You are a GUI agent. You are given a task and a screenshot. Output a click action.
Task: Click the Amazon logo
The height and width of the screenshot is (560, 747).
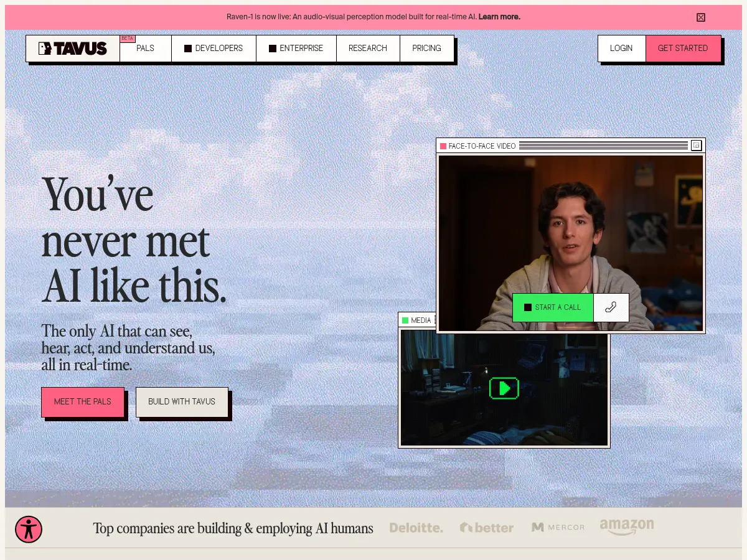point(626,527)
